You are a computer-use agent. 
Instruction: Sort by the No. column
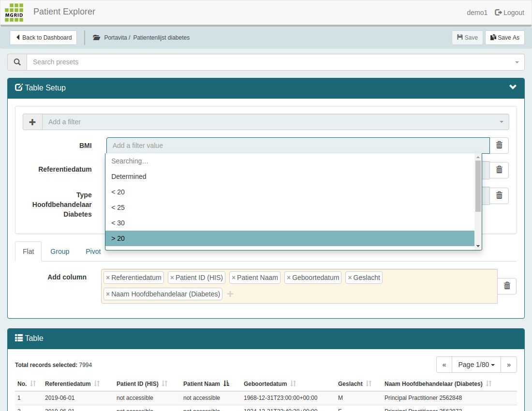tap(33, 383)
